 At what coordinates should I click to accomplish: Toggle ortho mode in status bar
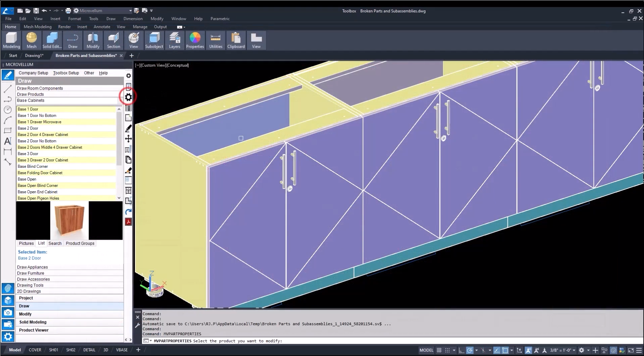[x=461, y=350]
